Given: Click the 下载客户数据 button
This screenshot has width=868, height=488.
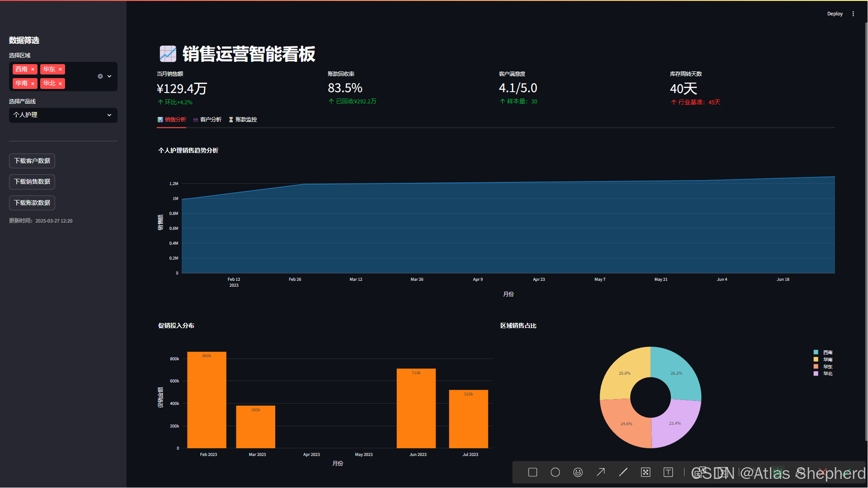Looking at the screenshot, I should [32, 161].
